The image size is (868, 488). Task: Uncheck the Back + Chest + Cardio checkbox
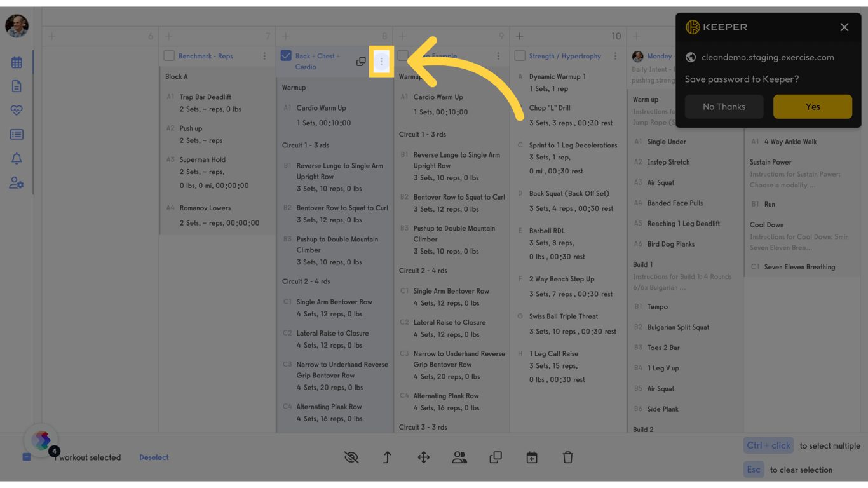(x=286, y=56)
